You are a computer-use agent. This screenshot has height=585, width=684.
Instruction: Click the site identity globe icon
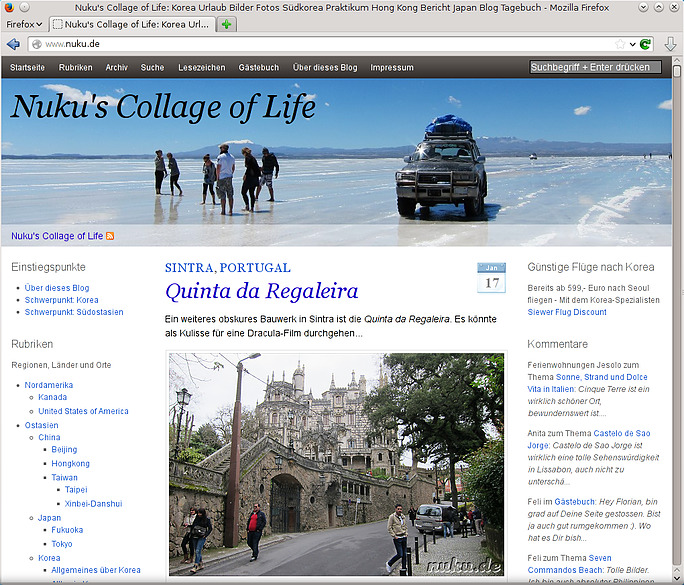pos(37,44)
